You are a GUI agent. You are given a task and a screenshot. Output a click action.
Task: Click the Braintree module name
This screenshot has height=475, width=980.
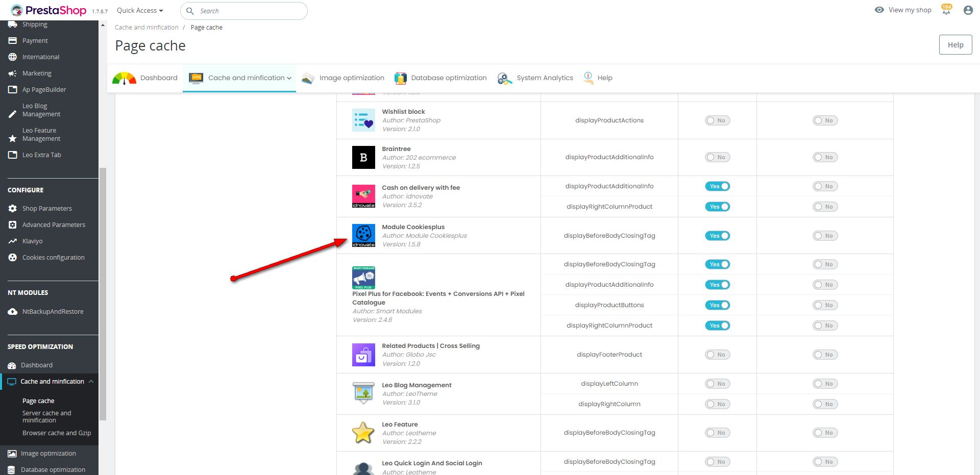coord(396,149)
